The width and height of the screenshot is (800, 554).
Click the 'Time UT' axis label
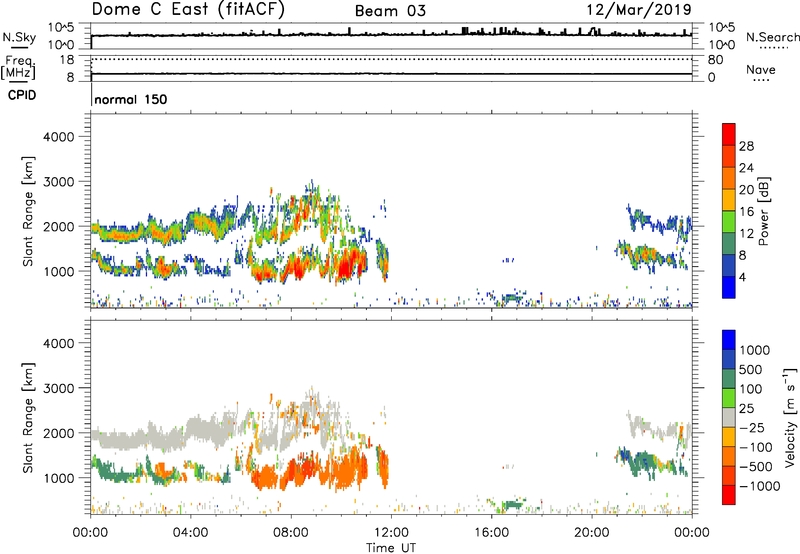tap(391, 548)
